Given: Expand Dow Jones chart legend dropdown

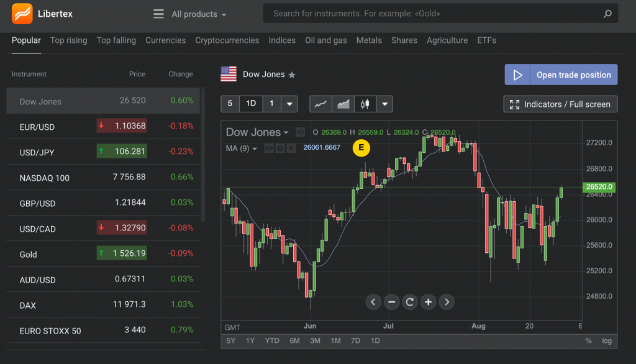Looking at the screenshot, I should coord(286,133).
